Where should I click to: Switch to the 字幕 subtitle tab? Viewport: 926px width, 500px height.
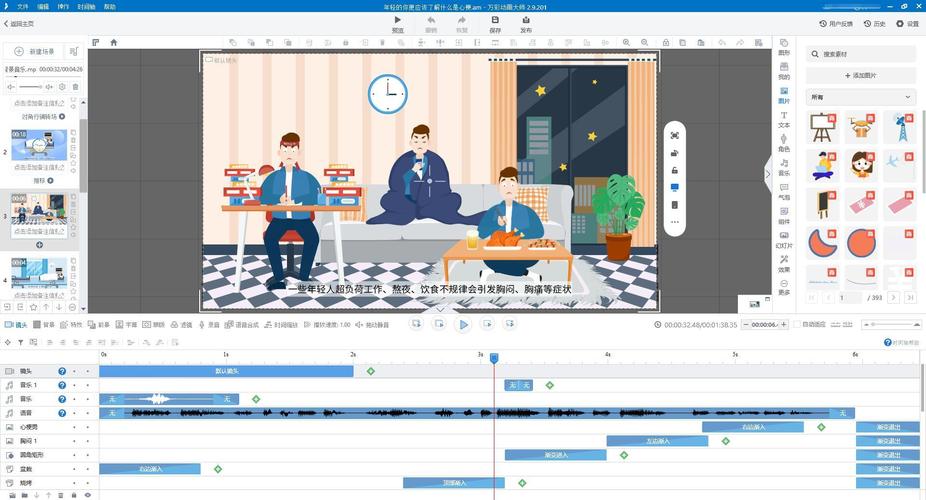coord(126,325)
